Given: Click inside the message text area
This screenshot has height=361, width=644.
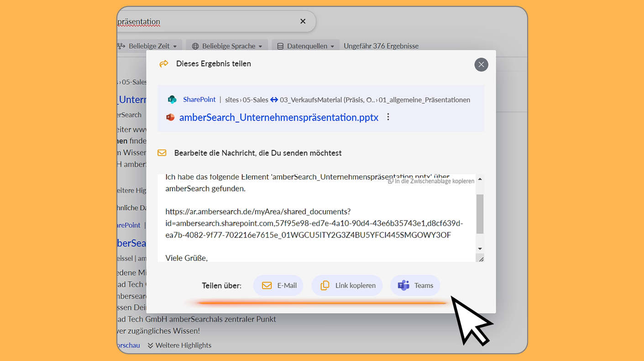Looking at the screenshot, I should click(316, 218).
